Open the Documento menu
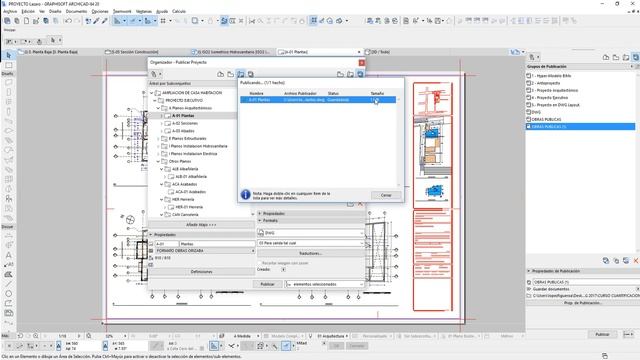The height and width of the screenshot is (360, 640). [x=76, y=11]
